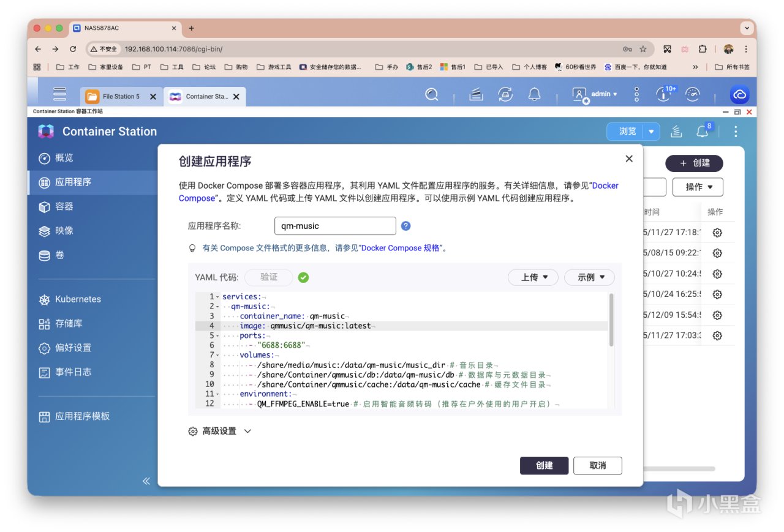The image size is (784, 532).
Task: Open the 示例 dropdown
Action: [x=589, y=277]
